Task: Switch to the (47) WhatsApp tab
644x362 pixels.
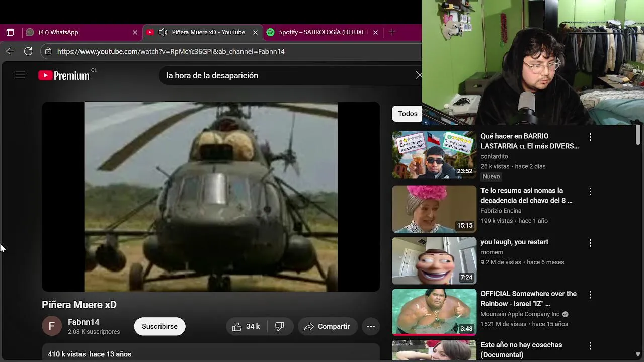Action: click(x=82, y=32)
